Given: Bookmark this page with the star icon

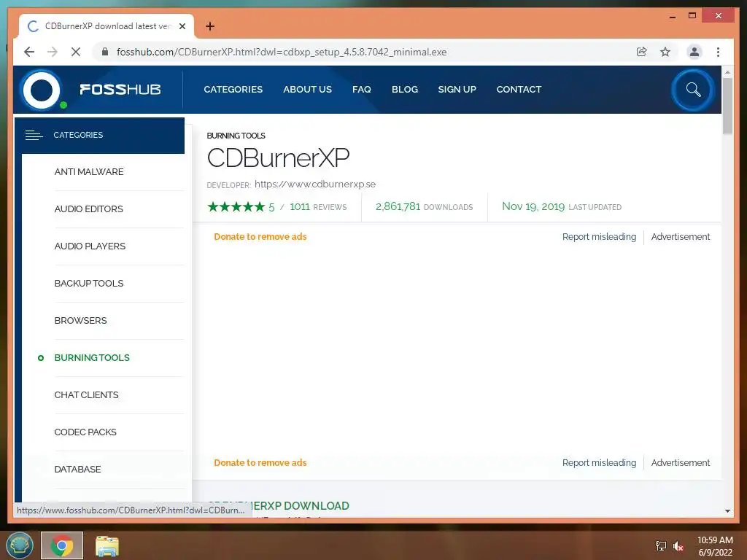Looking at the screenshot, I should [665, 52].
